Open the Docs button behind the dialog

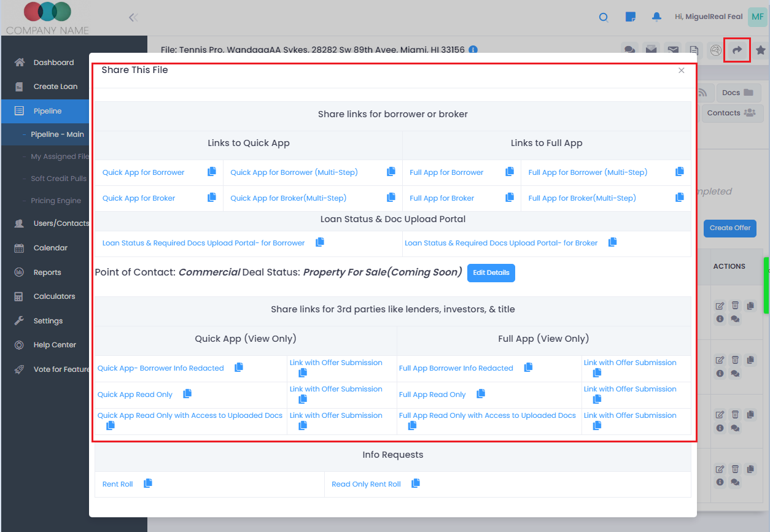(x=738, y=93)
